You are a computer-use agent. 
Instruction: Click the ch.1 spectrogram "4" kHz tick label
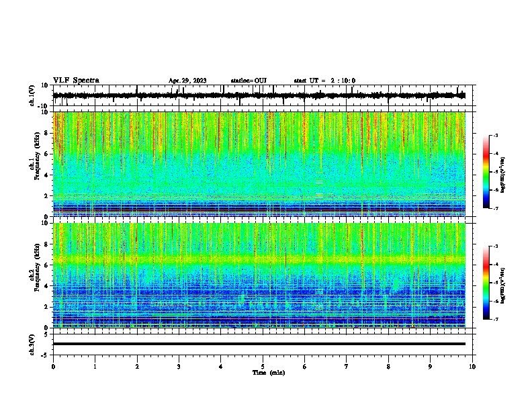coord(46,175)
